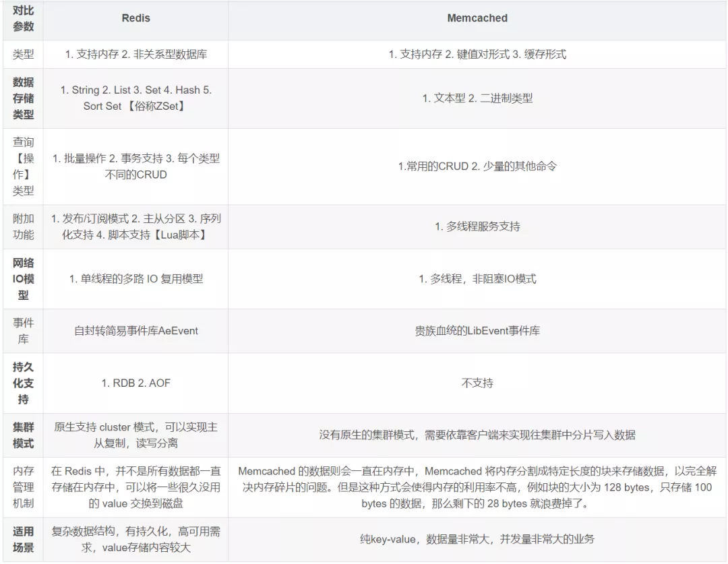Select the 文本型 二进制类型 cell
The height and width of the screenshot is (564, 728).
[x=477, y=98]
